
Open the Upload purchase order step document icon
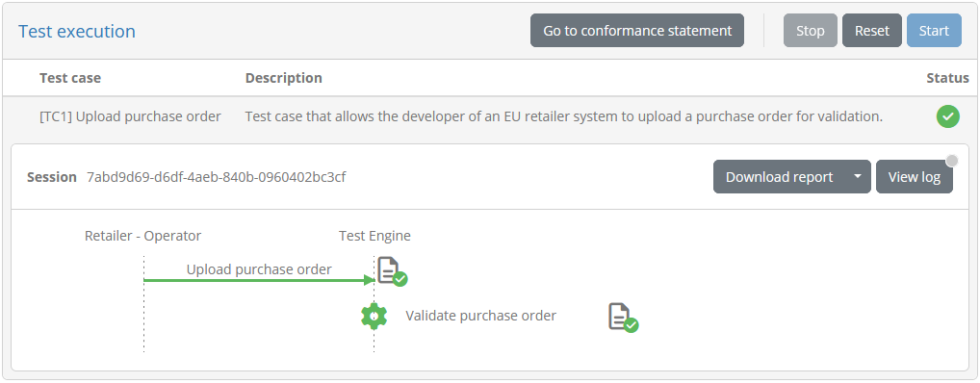391,271
